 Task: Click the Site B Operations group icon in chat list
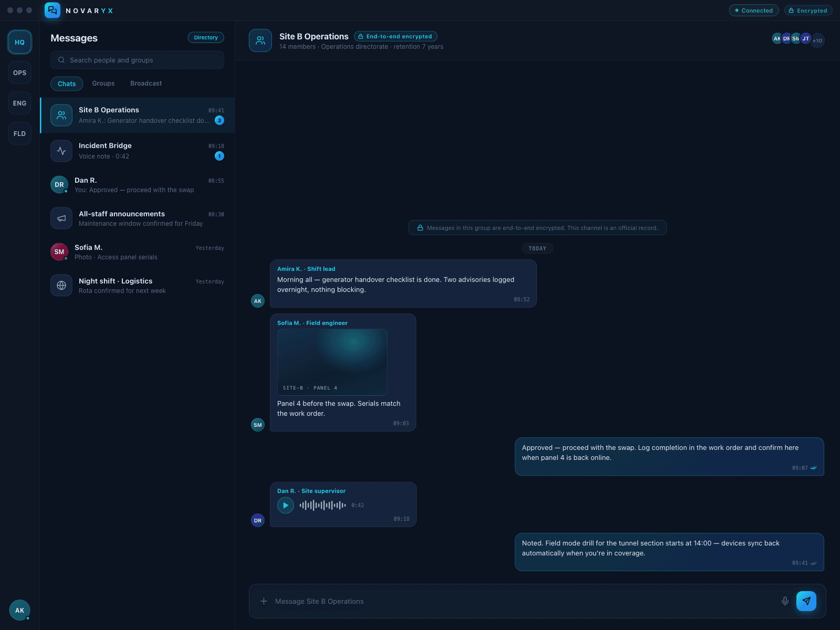[61, 115]
